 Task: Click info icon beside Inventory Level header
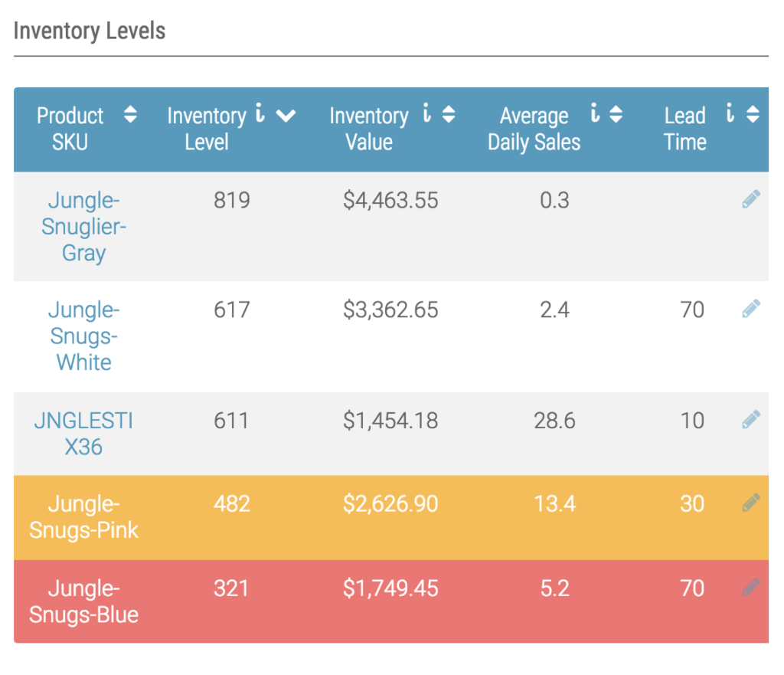point(260,115)
